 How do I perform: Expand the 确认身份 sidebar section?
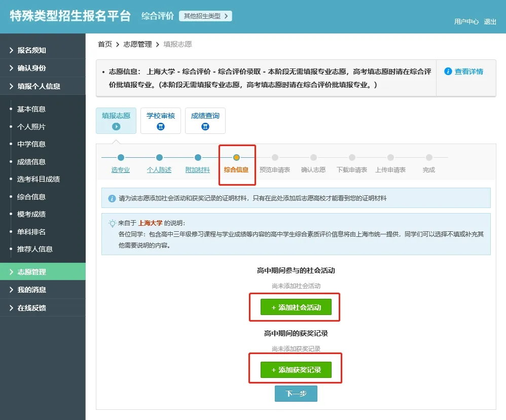coord(43,68)
